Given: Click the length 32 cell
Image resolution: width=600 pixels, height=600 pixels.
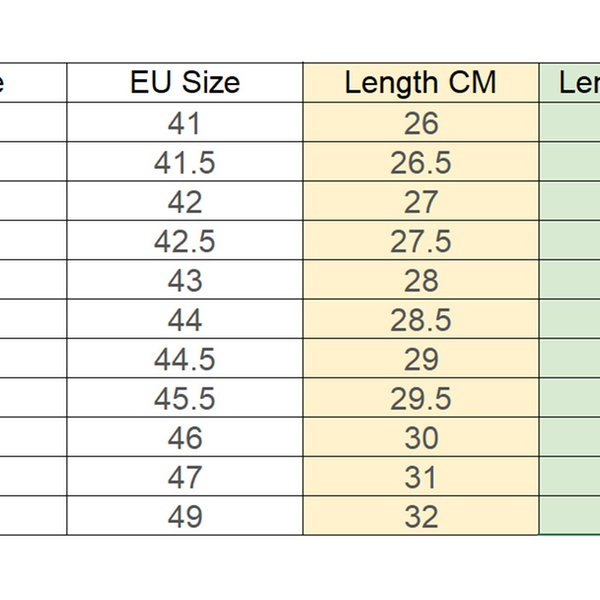Looking at the screenshot, I should pyautogui.click(x=420, y=516).
